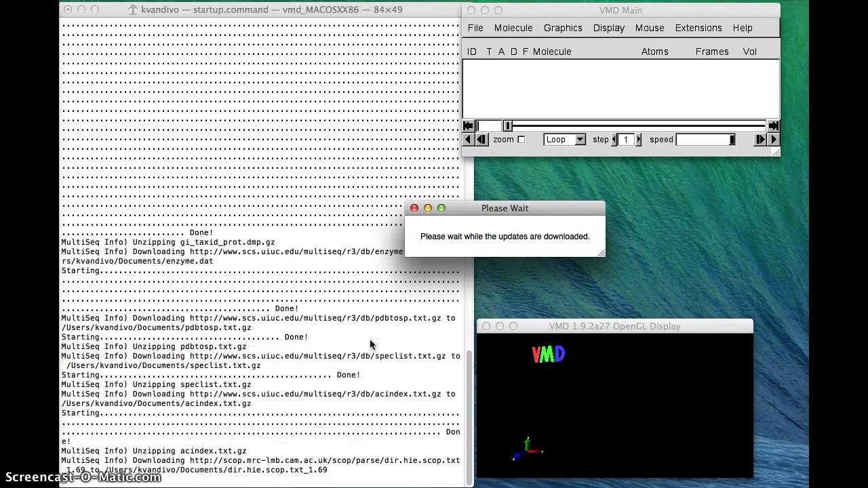Open the File menu in VMD Main
Image resolution: width=868 pixels, height=488 pixels.
click(x=475, y=28)
